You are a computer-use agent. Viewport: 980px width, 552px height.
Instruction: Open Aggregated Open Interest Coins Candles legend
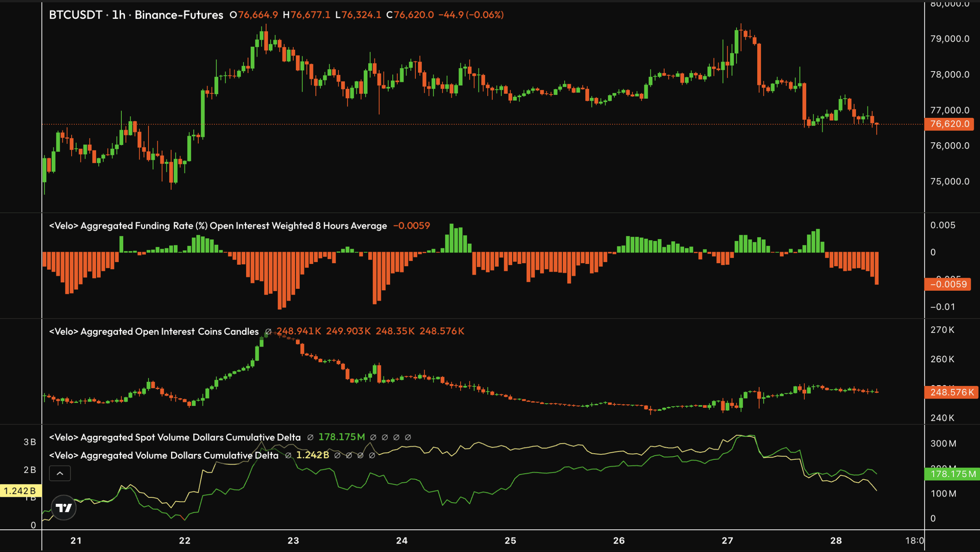[154, 331]
